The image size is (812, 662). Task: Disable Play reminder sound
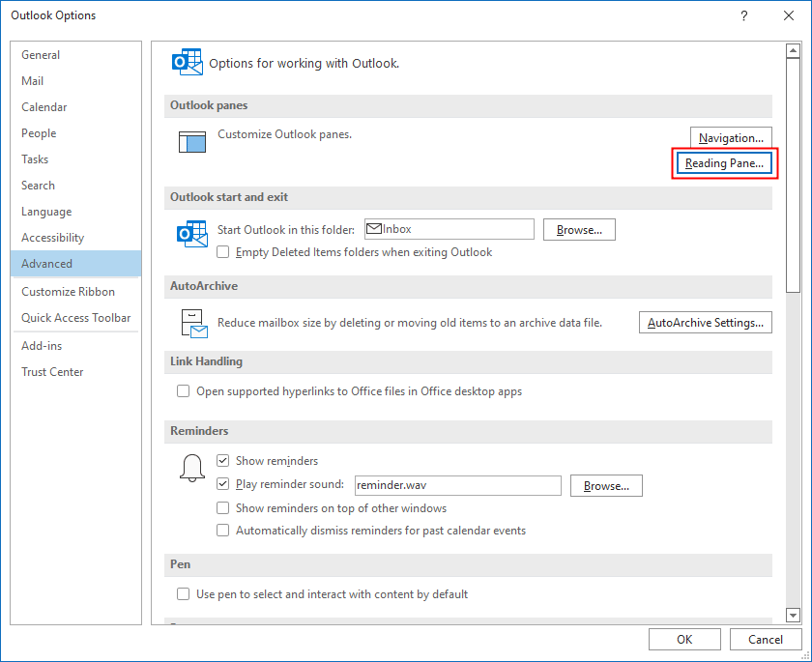coord(222,485)
